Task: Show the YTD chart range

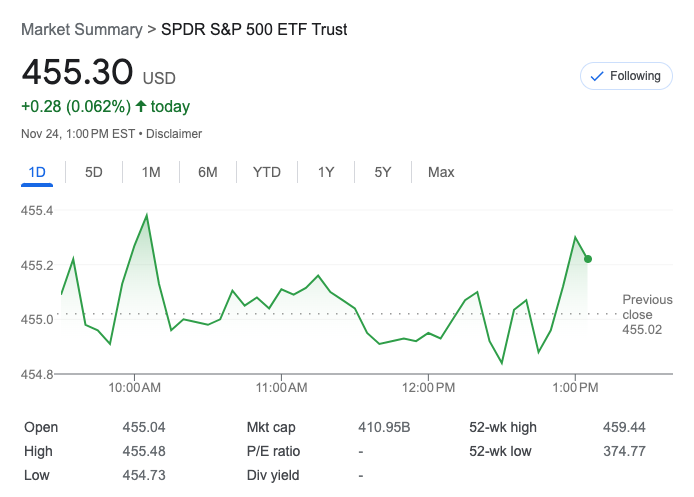Action: (266, 172)
